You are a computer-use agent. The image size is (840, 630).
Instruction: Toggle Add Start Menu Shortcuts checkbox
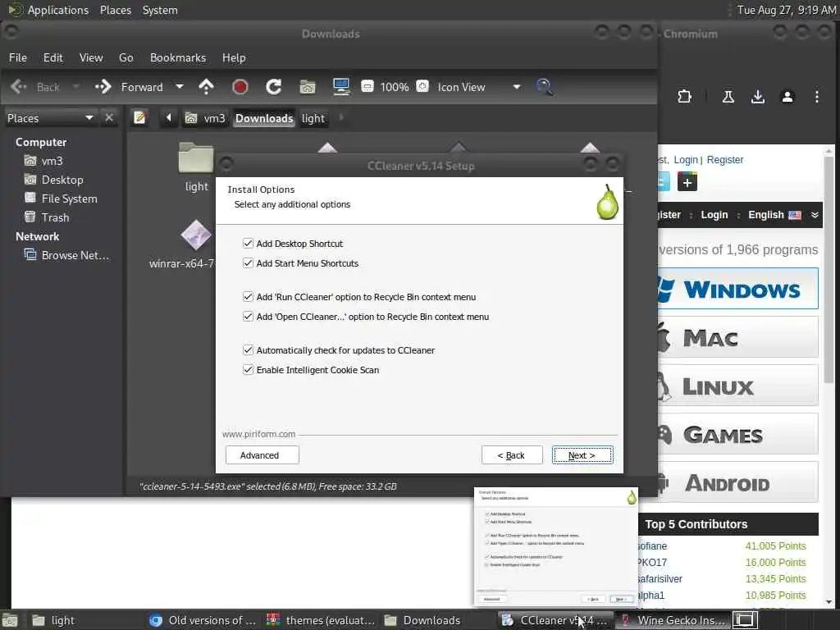click(x=248, y=263)
